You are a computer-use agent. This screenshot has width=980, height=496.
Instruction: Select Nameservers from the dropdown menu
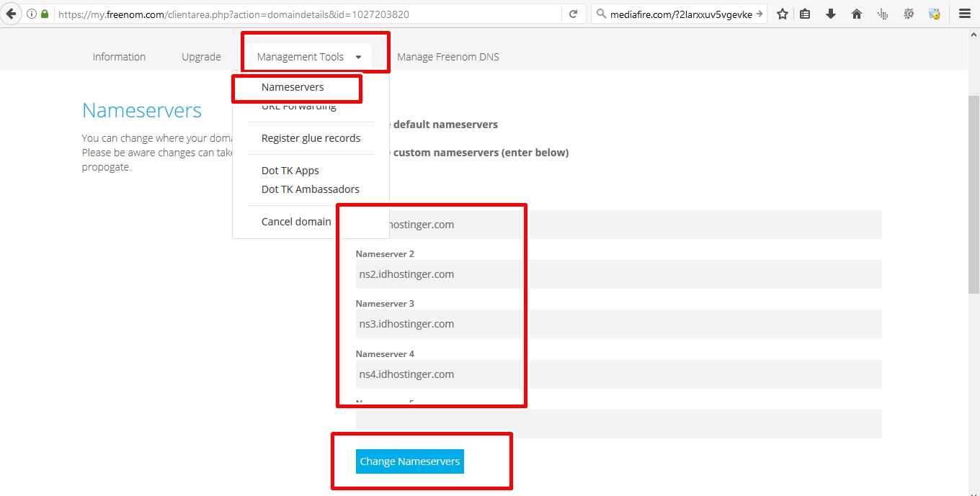click(x=293, y=87)
